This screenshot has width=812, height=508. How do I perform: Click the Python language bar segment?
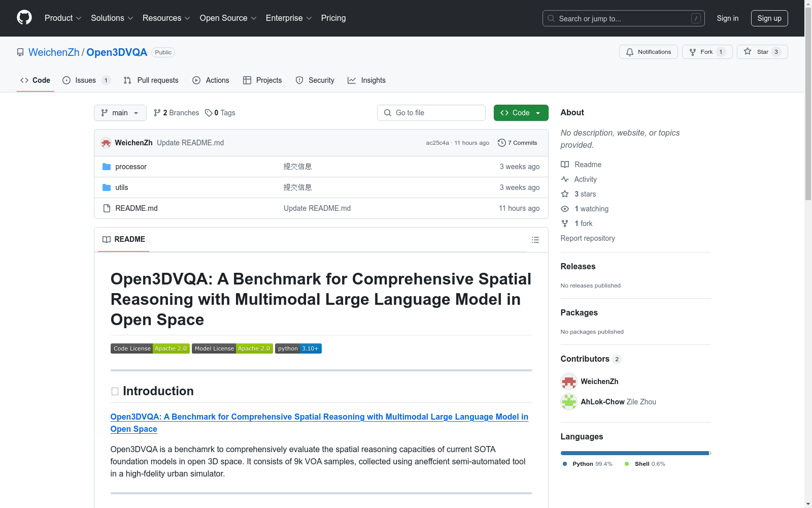pyautogui.click(x=634, y=453)
